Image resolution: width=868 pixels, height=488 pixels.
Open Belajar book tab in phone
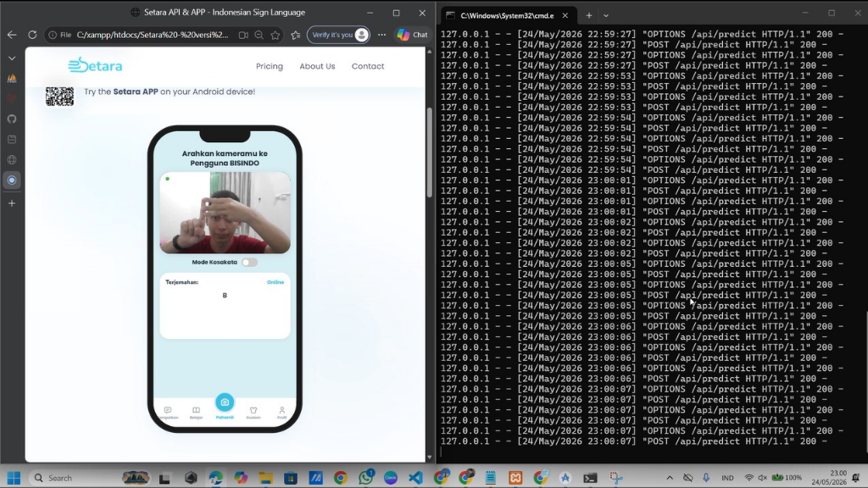click(x=196, y=413)
